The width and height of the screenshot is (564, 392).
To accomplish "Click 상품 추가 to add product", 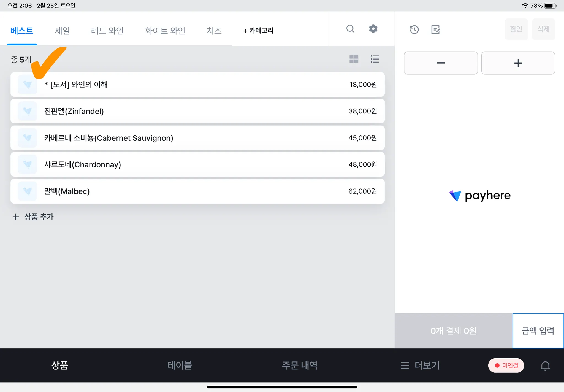I will (33, 217).
